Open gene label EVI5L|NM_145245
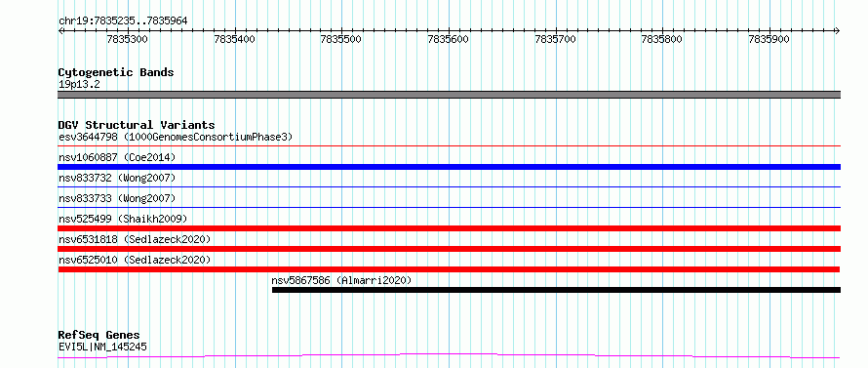Viewport: 868px width, 368px height. click(x=102, y=347)
